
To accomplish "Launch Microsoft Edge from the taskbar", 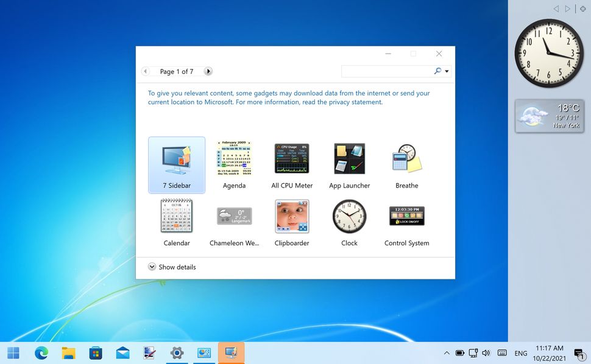I will point(41,353).
